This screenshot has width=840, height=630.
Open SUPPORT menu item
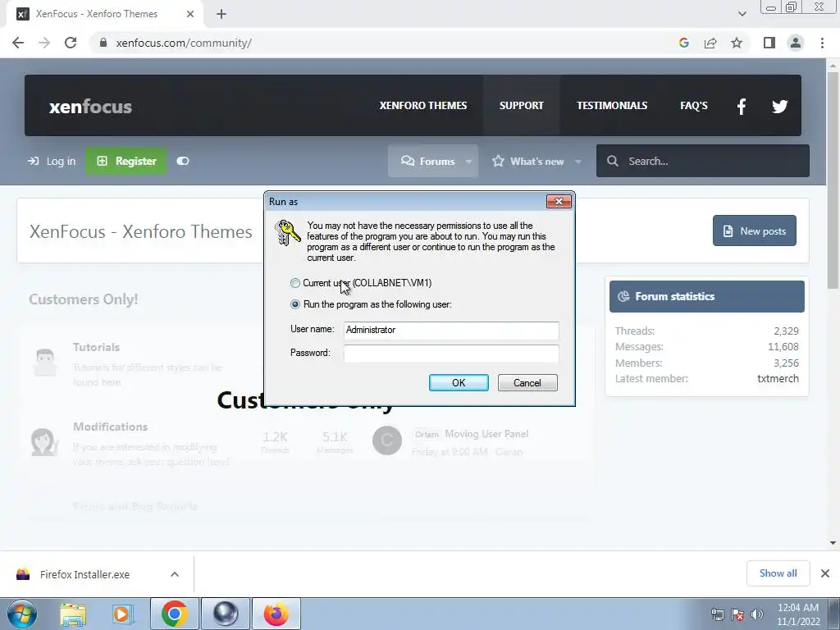click(521, 106)
